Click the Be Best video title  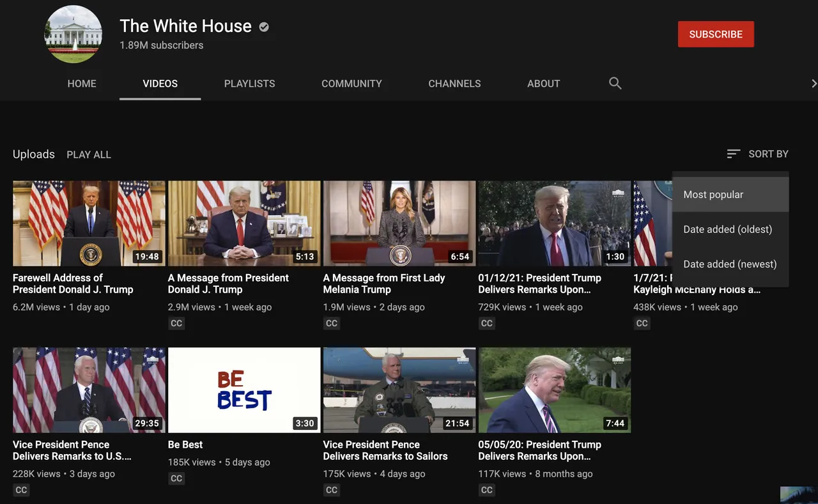pyautogui.click(x=185, y=445)
